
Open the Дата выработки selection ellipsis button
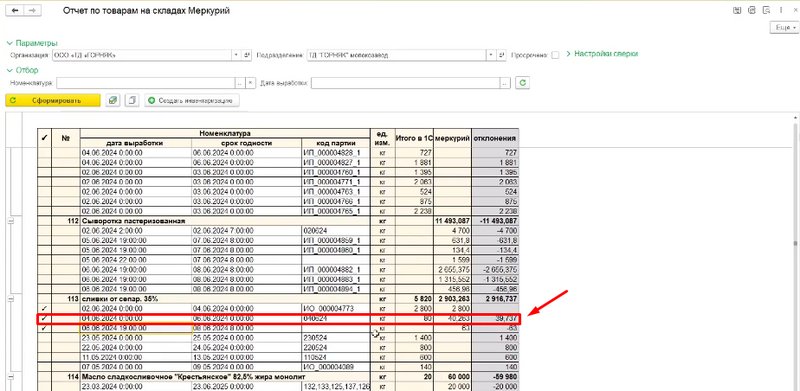pos(505,83)
